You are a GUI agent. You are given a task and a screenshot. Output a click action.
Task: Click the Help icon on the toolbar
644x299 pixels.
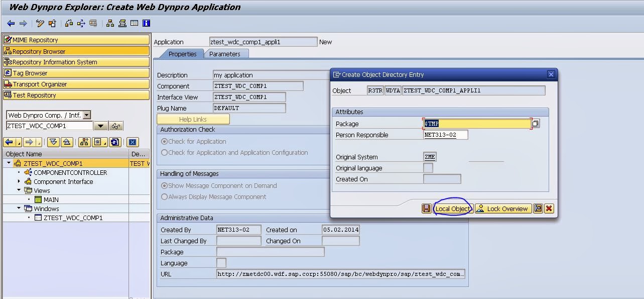tap(146, 23)
